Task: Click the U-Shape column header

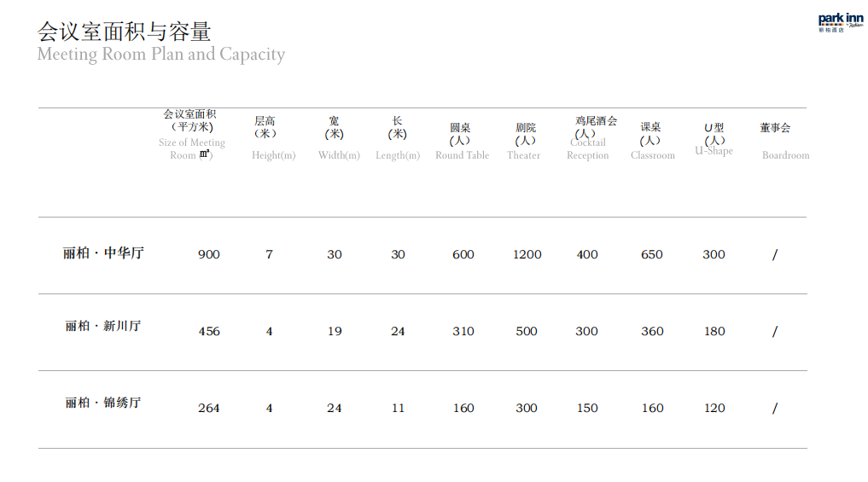Action: point(714,150)
